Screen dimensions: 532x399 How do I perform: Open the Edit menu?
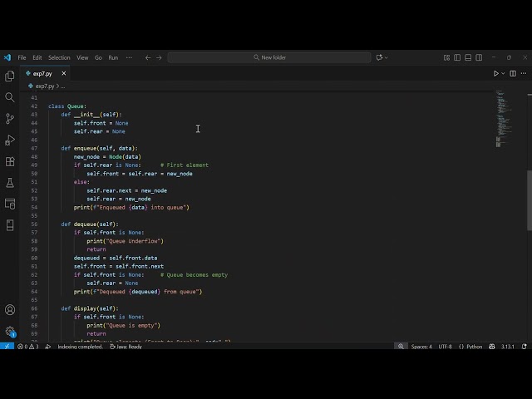coord(37,57)
